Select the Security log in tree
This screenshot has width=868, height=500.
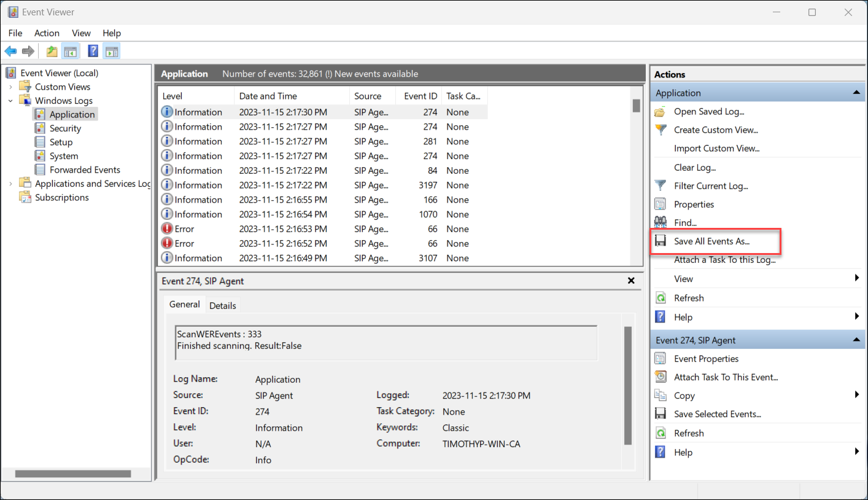65,128
